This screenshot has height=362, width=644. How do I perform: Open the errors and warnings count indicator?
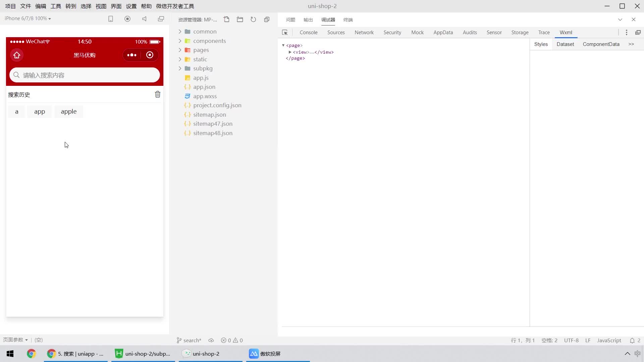[x=232, y=340]
